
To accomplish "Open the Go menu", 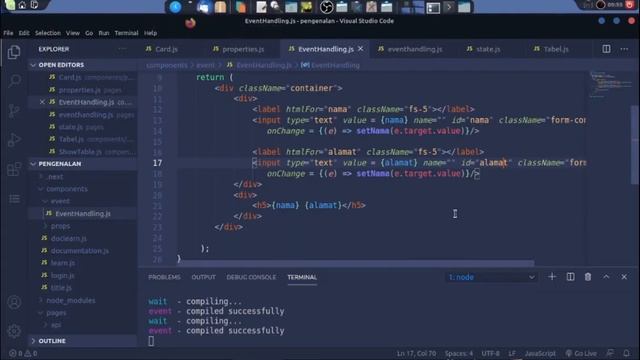I will 89,33.
